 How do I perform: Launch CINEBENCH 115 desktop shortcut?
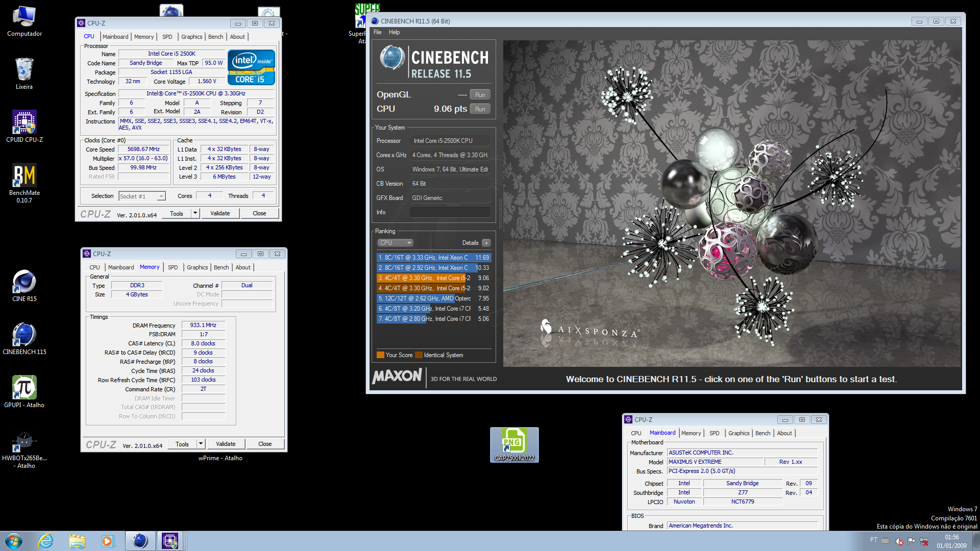(x=24, y=339)
